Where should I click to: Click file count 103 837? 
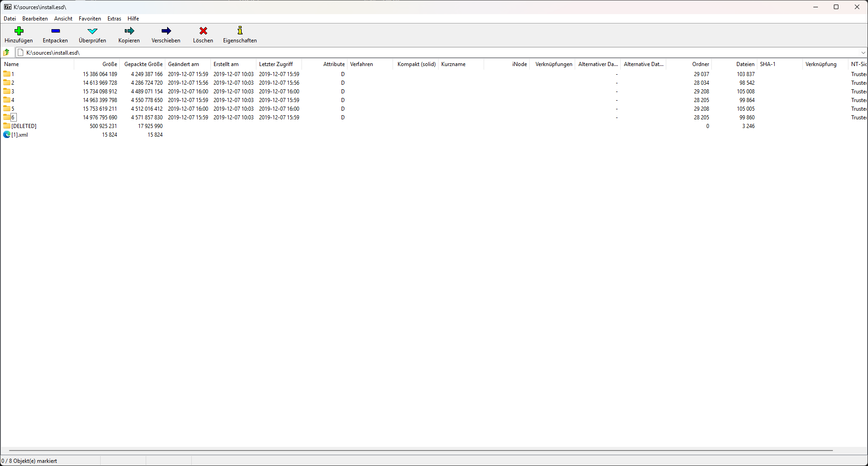tap(745, 74)
